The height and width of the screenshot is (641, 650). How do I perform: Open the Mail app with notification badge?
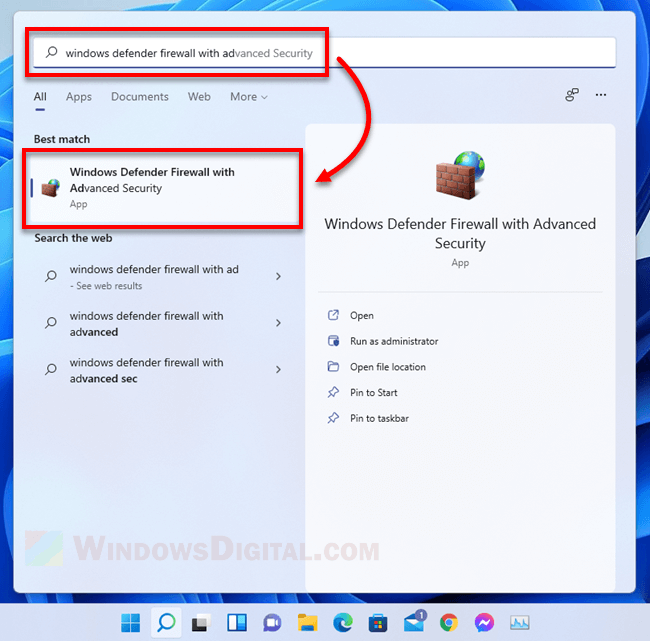415,622
